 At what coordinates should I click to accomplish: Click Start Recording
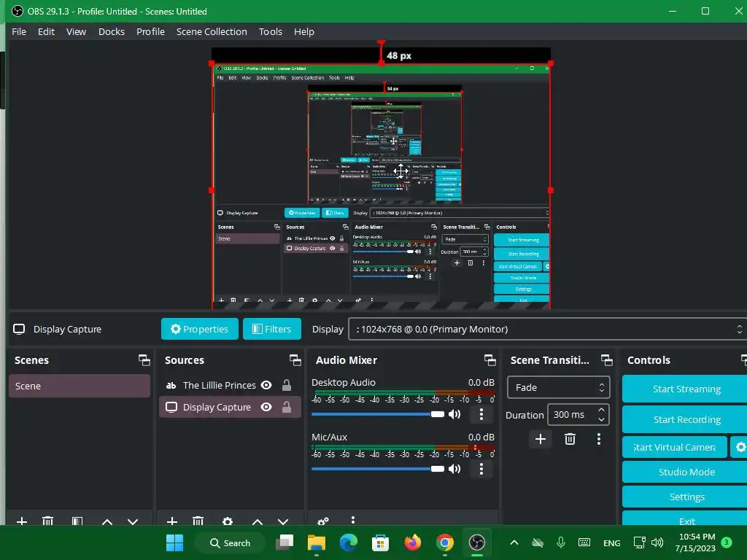(685, 419)
